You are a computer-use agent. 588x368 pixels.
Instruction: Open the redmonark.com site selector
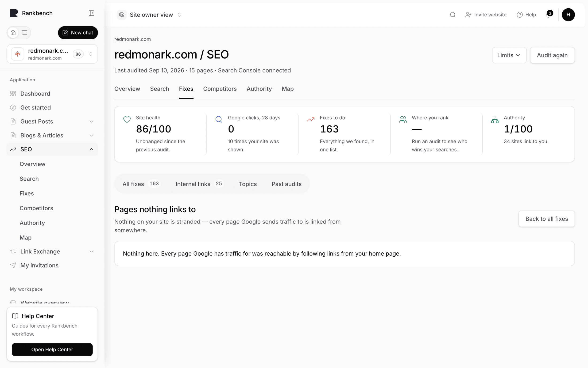[x=52, y=54]
